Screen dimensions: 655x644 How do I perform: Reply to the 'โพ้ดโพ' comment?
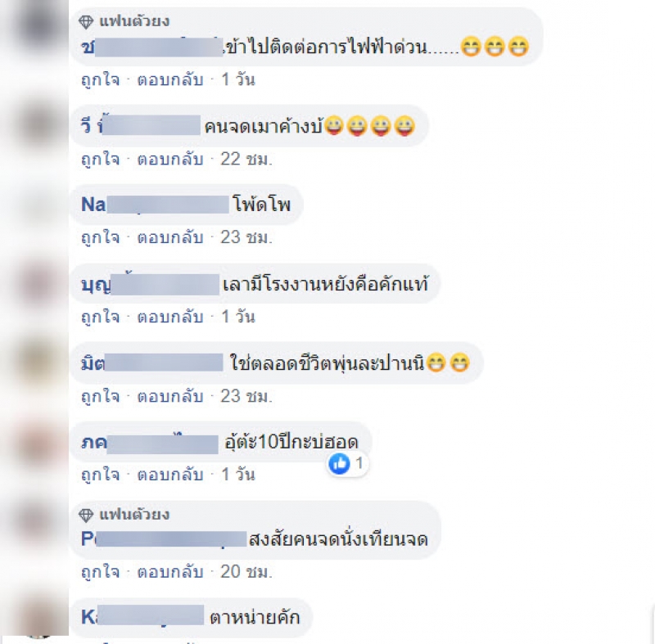coord(170,237)
